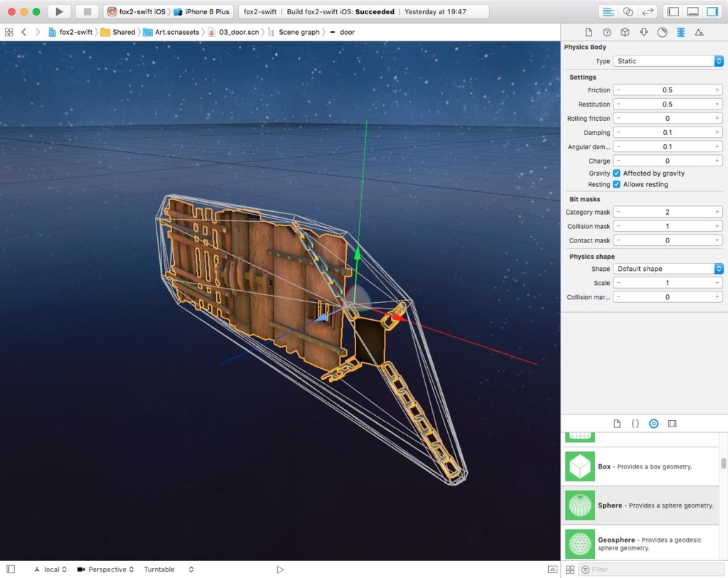Show the Media library
The image size is (728, 578).
673,424
